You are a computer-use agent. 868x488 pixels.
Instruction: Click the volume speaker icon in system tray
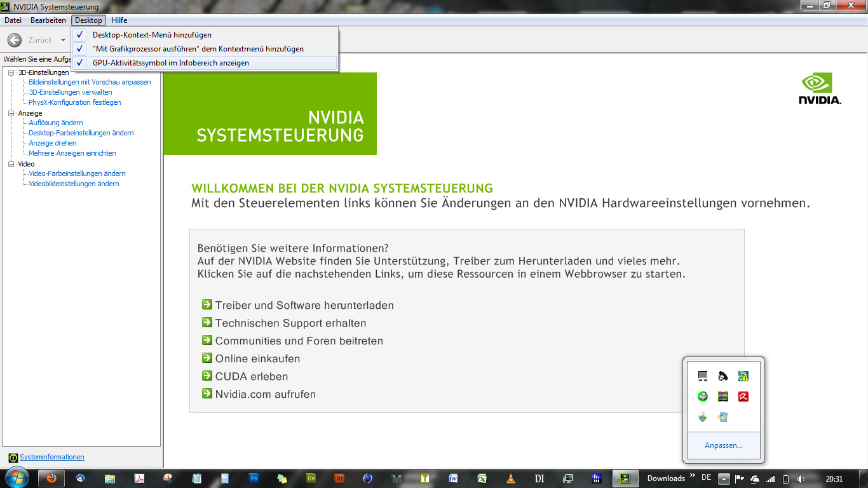pyautogui.click(x=801, y=479)
